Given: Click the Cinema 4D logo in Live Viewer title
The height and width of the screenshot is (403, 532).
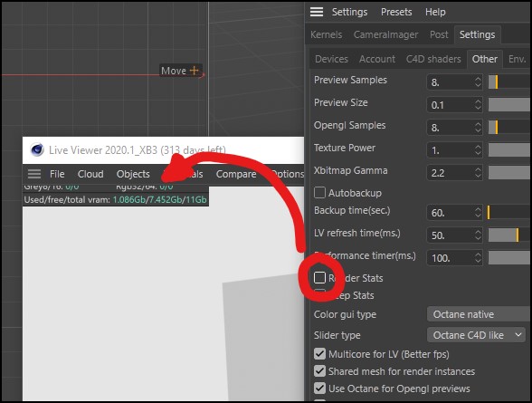Looking at the screenshot, I should click(36, 149).
